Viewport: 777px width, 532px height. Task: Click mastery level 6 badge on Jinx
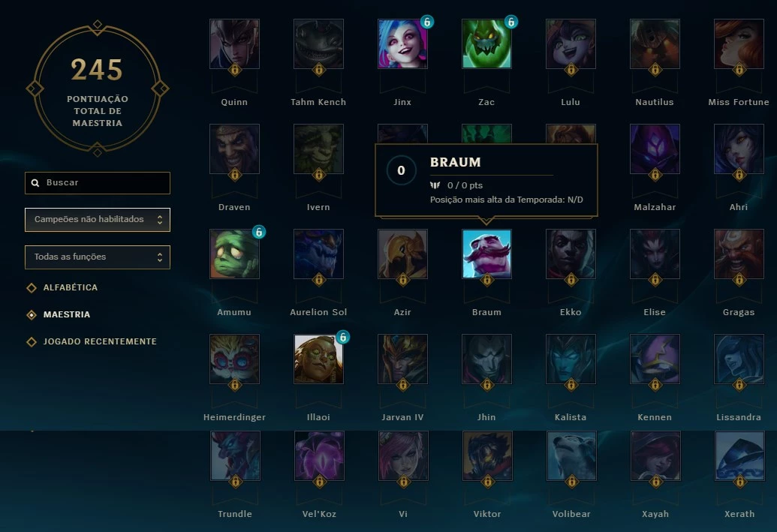tap(426, 22)
